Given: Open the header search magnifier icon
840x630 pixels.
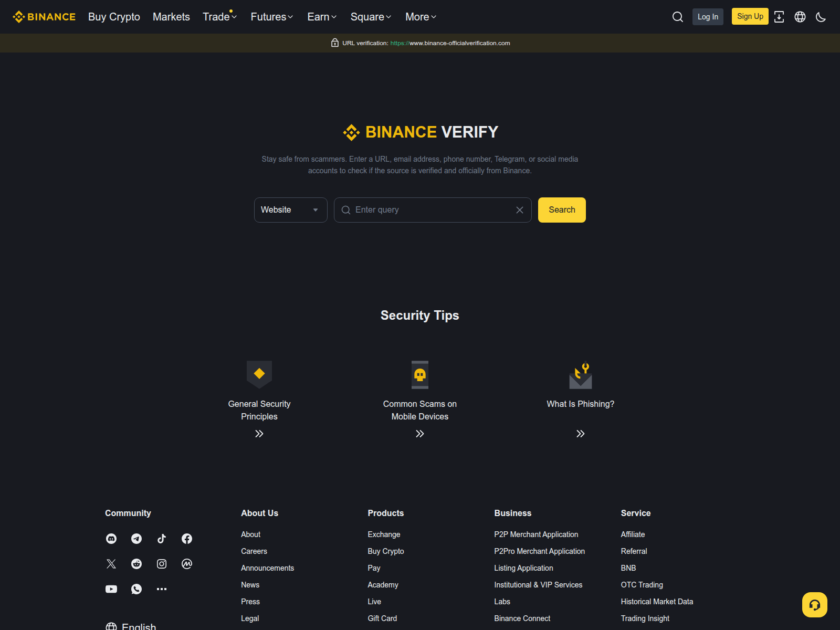Looking at the screenshot, I should point(678,17).
